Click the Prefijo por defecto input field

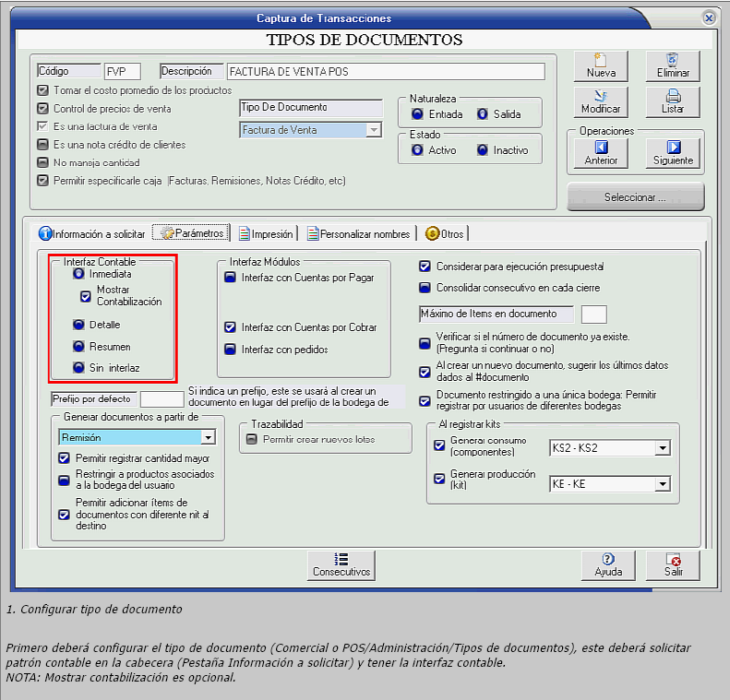[x=162, y=399]
